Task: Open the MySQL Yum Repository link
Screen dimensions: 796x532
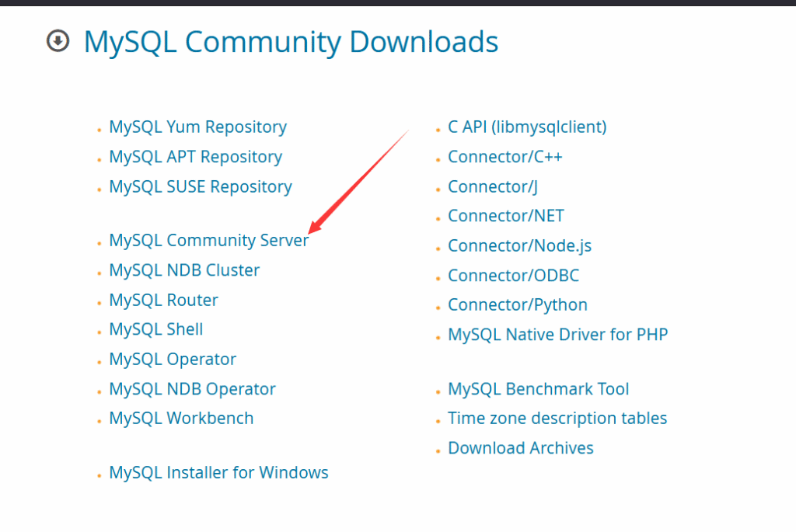Action: point(197,127)
